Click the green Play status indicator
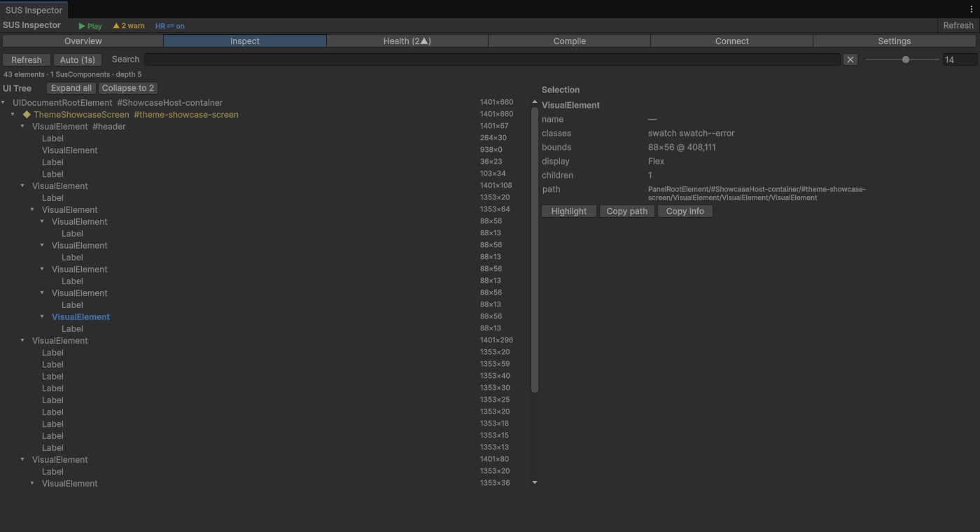 [90, 26]
